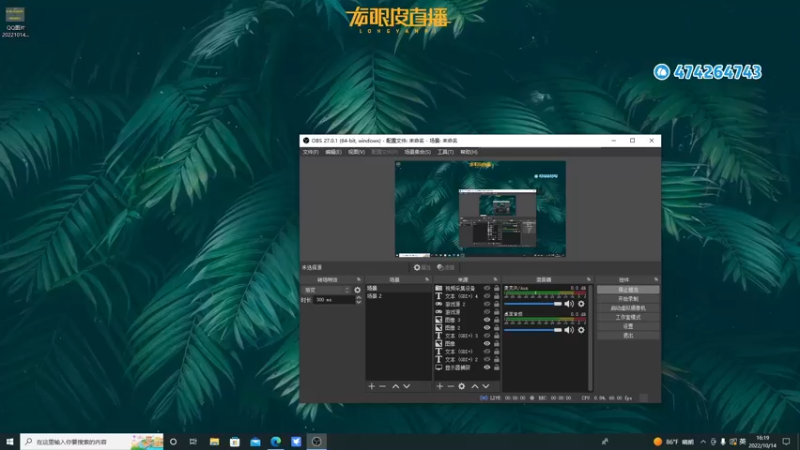This screenshot has width=800, height=450.
Task: Adjust the desktop audio volume slider
Action: pyautogui.click(x=533, y=330)
